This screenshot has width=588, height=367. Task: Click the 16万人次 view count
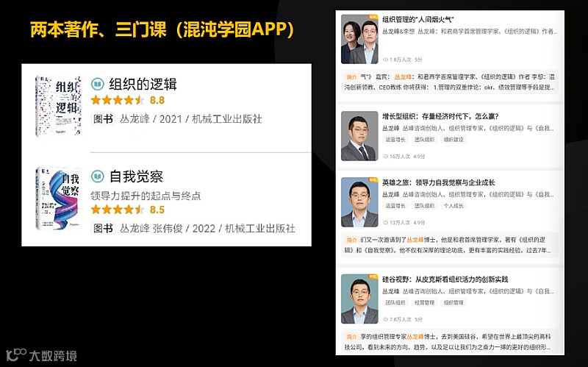(x=400, y=157)
